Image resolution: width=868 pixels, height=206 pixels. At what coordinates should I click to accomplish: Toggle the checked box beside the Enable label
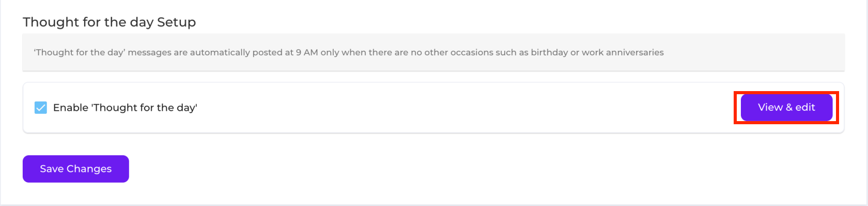point(41,108)
